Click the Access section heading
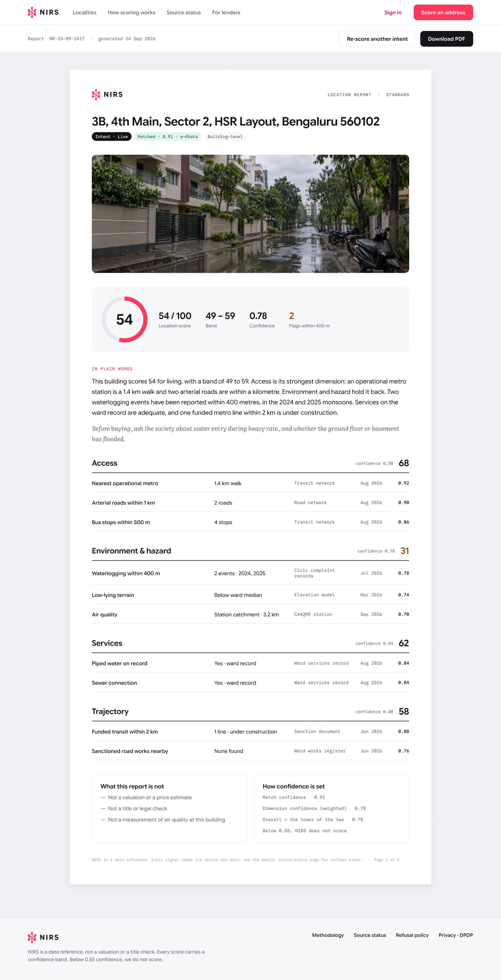Viewport: 501px width, 980px height. (x=105, y=463)
